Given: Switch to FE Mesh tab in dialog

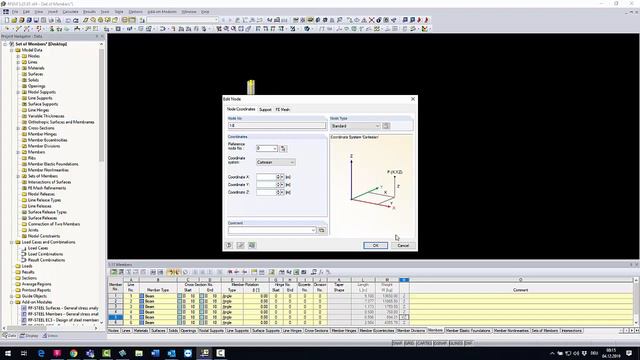Looking at the screenshot, I should click(x=282, y=110).
